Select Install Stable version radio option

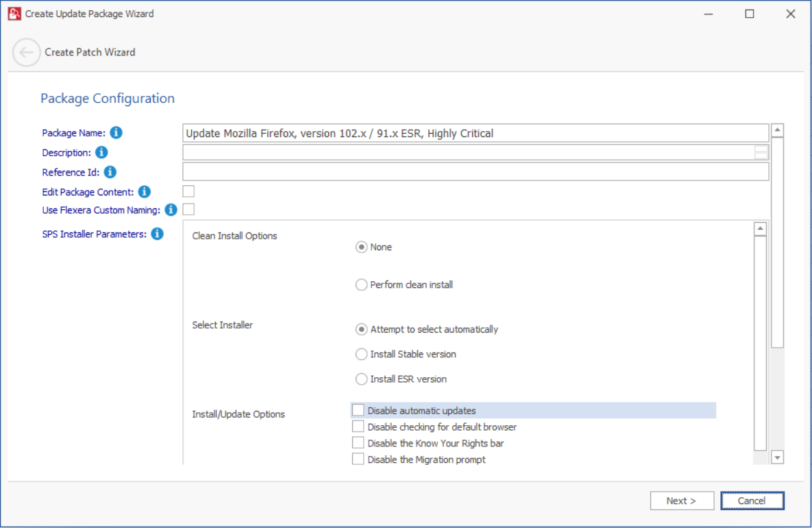point(361,354)
